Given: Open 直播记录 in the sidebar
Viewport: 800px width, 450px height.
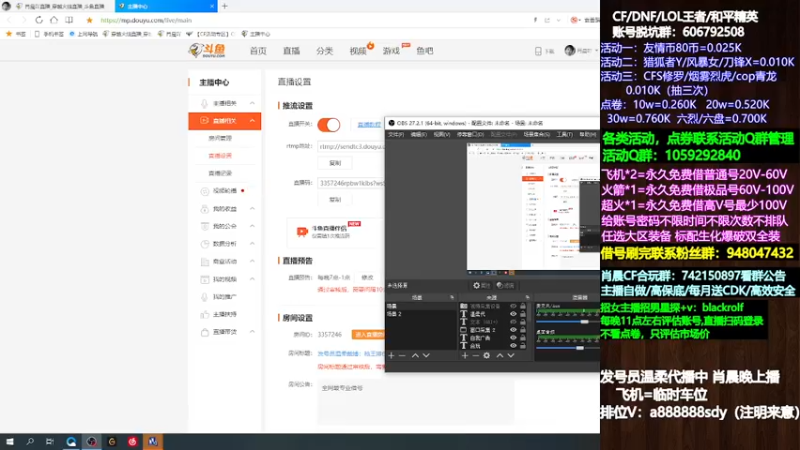Looking at the screenshot, I should coord(220,173).
